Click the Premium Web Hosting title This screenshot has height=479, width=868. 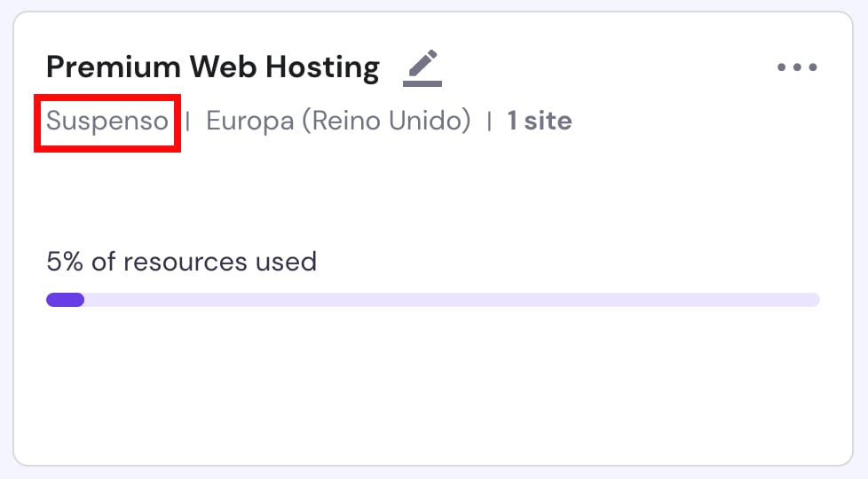tap(212, 67)
